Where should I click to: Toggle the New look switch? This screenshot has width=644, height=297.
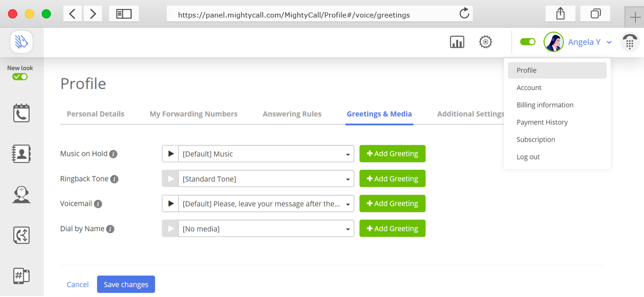tap(20, 77)
